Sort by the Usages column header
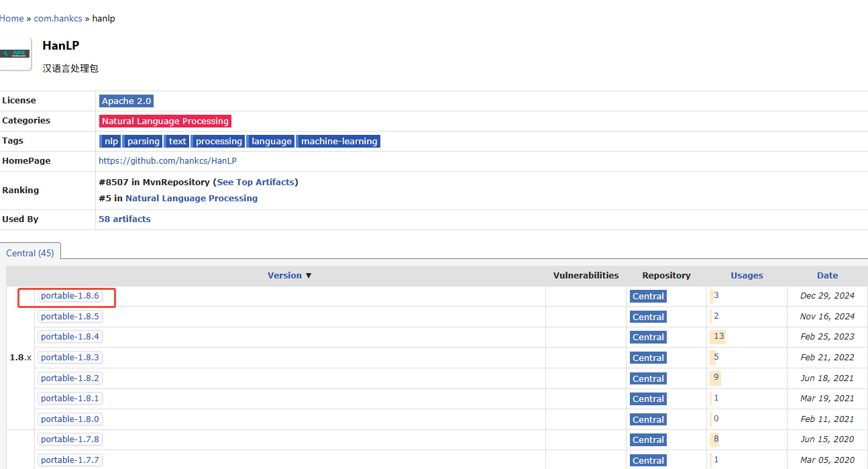 pyautogui.click(x=747, y=275)
